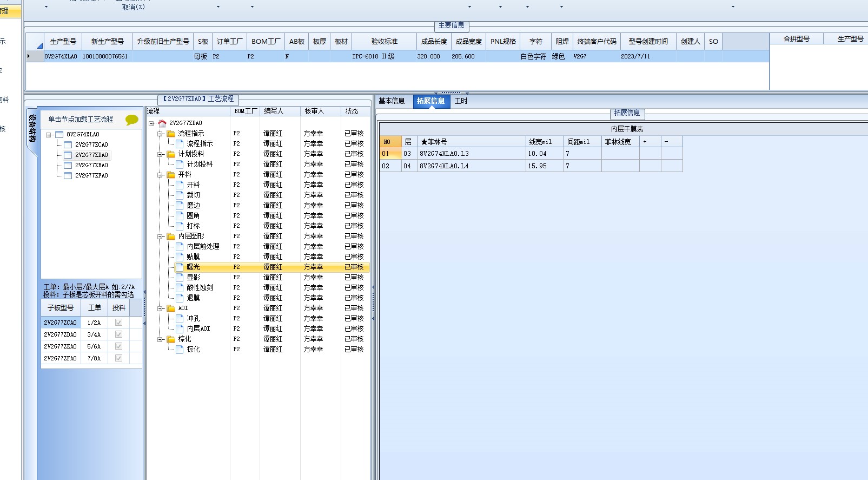Screen dimensions: 868x480
Task: Click the document icon beside 显影 step
Action: [180, 277]
